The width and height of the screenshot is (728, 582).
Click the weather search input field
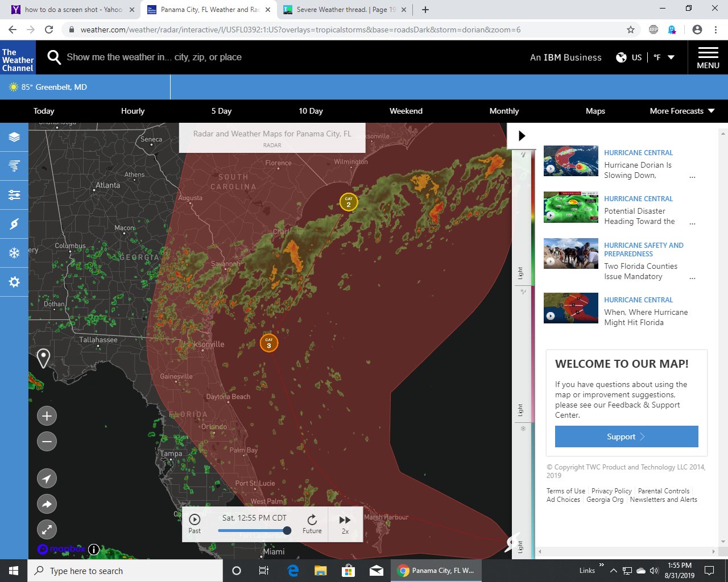pos(154,57)
